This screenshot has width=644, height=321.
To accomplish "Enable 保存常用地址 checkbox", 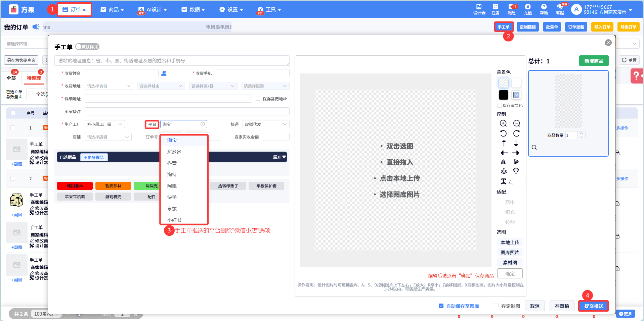I will (x=258, y=99).
